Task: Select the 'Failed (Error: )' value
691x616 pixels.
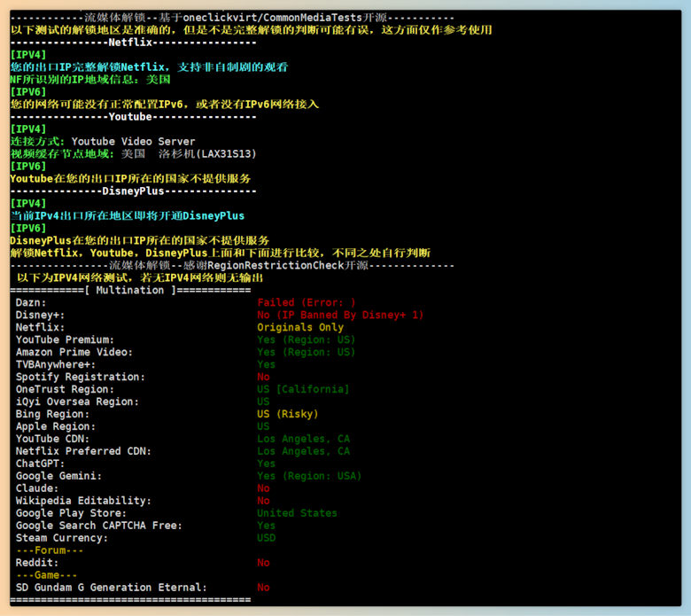Action: pyautogui.click(x=307, y=302)
